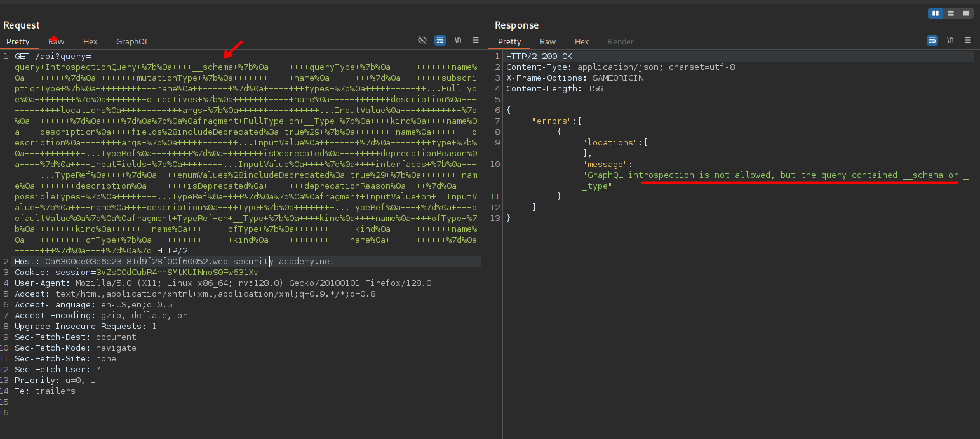Open the Hex tab in the Request panel

[90, 42]
